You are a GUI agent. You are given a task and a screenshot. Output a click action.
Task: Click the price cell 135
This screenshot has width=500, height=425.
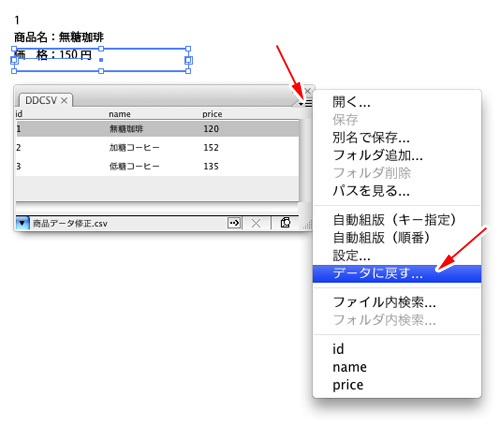click(x=211, y=166)
